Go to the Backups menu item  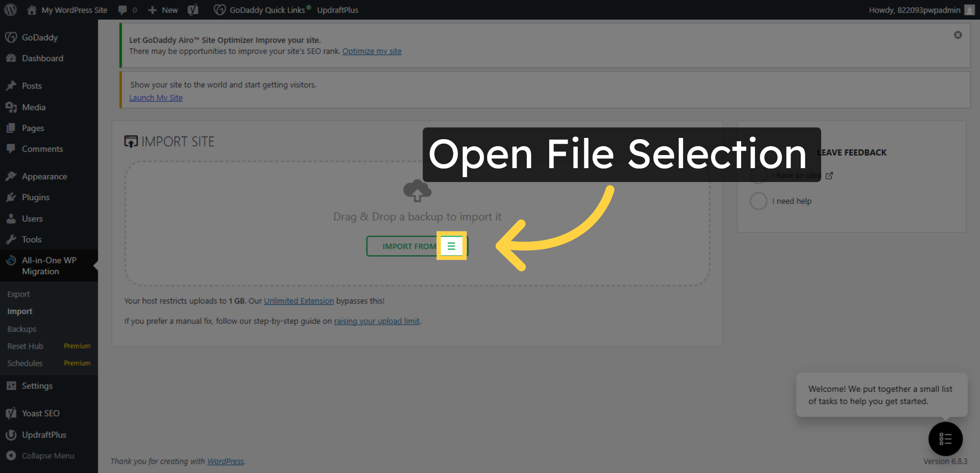click(x=21, y=329)
